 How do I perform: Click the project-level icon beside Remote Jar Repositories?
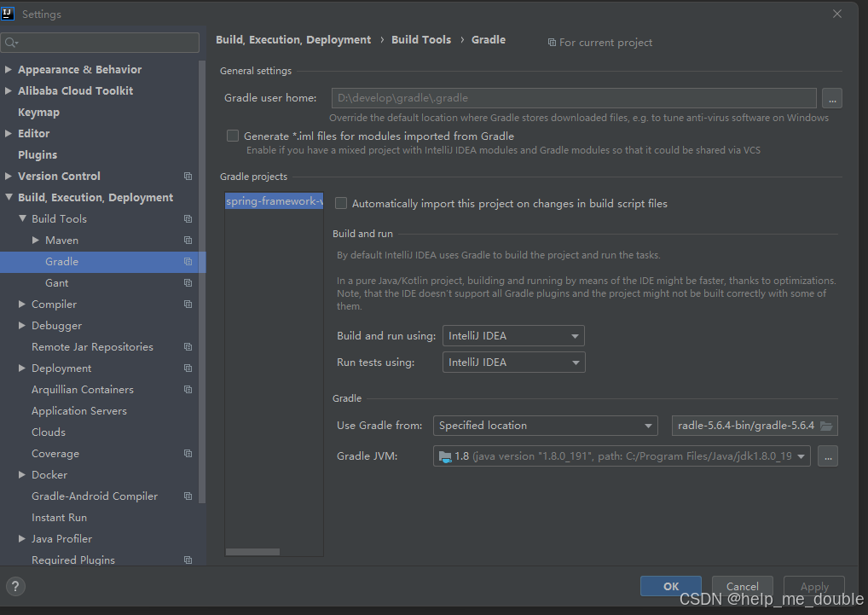click(188, 346)
